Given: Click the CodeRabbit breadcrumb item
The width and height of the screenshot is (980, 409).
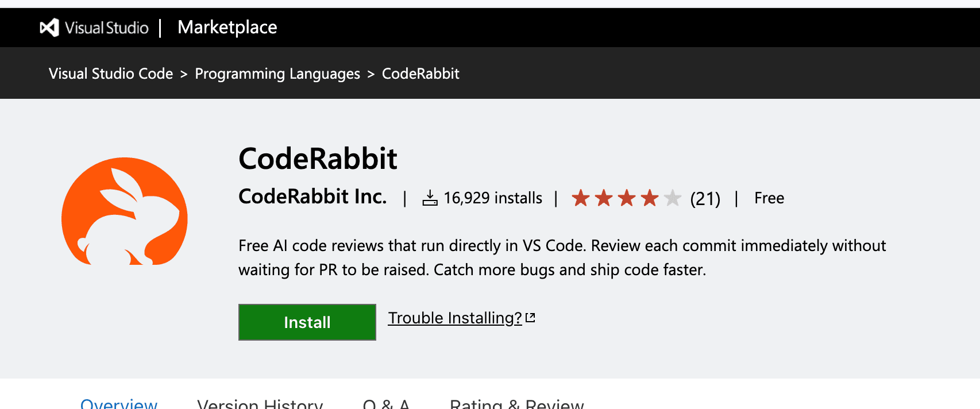Looking at the screenshot, I should click(420, 74).
